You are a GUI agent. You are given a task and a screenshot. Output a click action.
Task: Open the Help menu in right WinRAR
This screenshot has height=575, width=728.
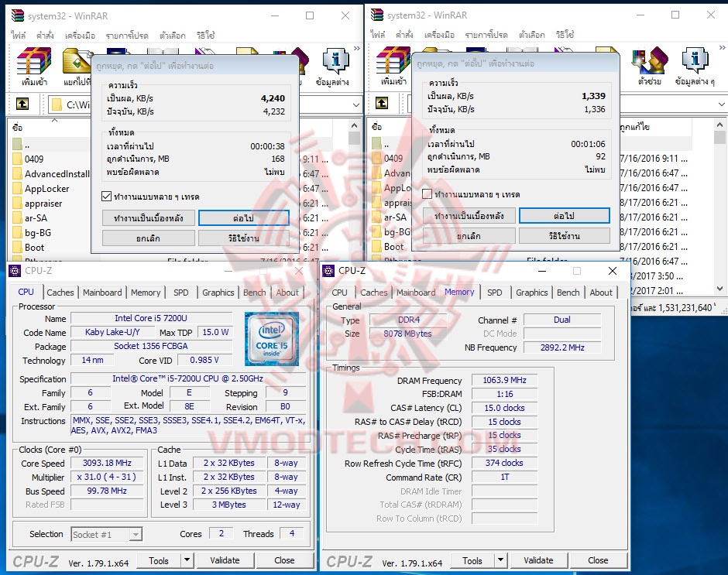(x=565, y=35)
